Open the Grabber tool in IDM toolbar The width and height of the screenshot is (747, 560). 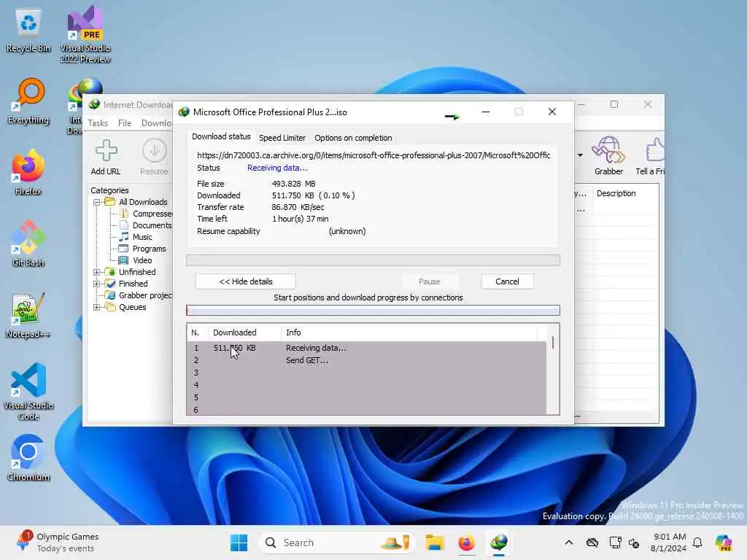[608, 156]
